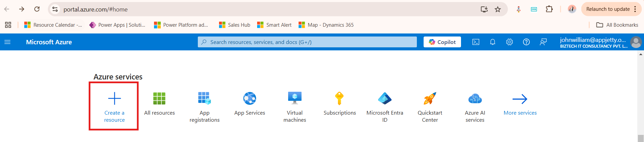The height and width of the screenshot is (142, 644).
Task: Click the Create a resource plus icon
Action: (114, 98)
